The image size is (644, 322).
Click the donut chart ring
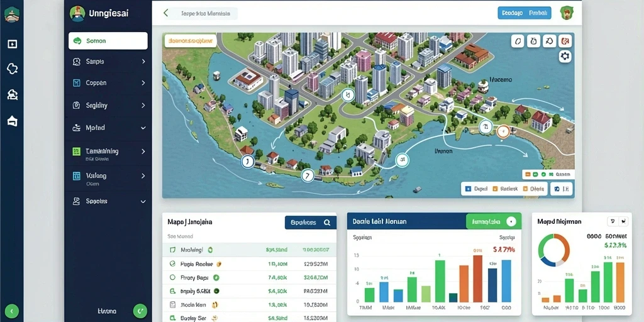pyautogui.click(x=554, y=250)
